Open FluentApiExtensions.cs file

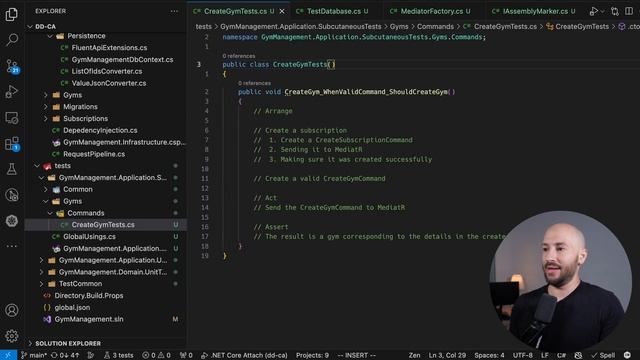[x=109, y=48]
